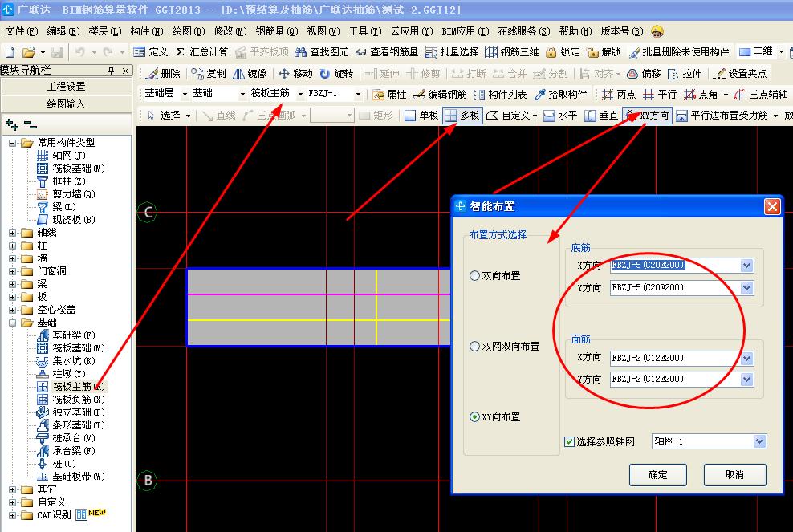Click the open file folder icon
Screen dimensions: 793x532
29,52
